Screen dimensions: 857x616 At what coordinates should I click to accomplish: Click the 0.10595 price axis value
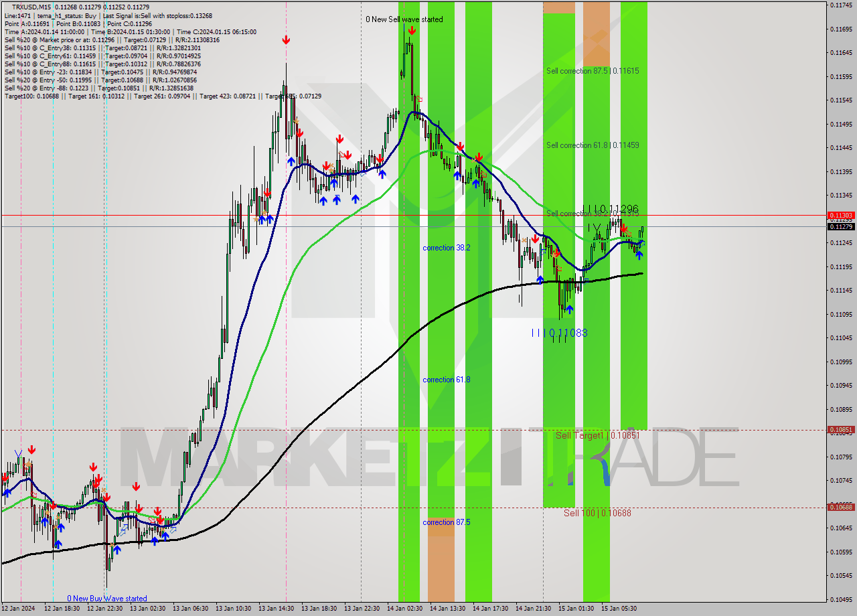click(841, 552)
